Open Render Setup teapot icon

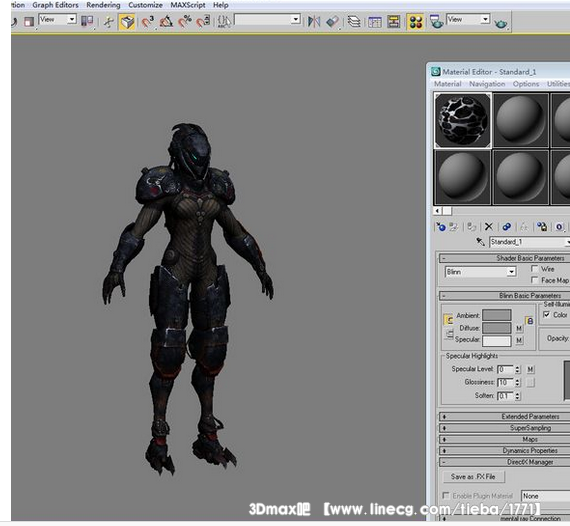click(x=436, y=22)
